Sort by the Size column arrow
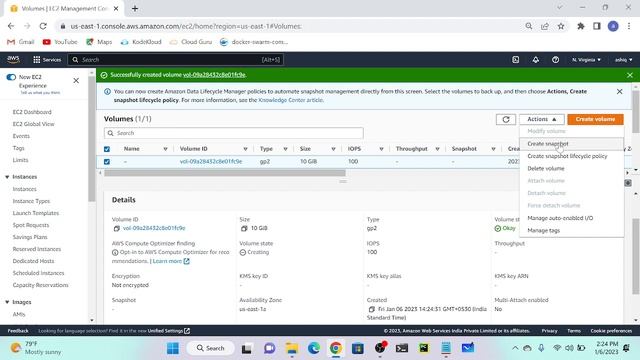Screen dimensions: 640x360 (x=333, y=149)
